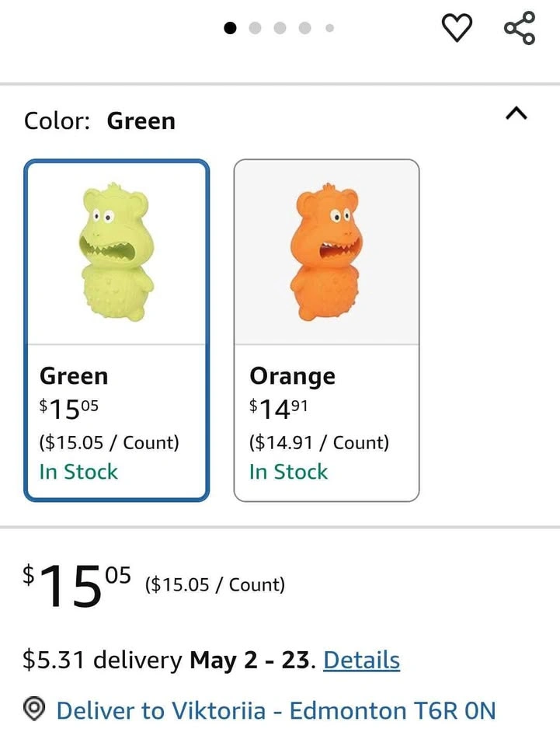Screen dimensions: 560x746
Task: Tap the Orange option In Stock label
Action: tap(288, 472)
